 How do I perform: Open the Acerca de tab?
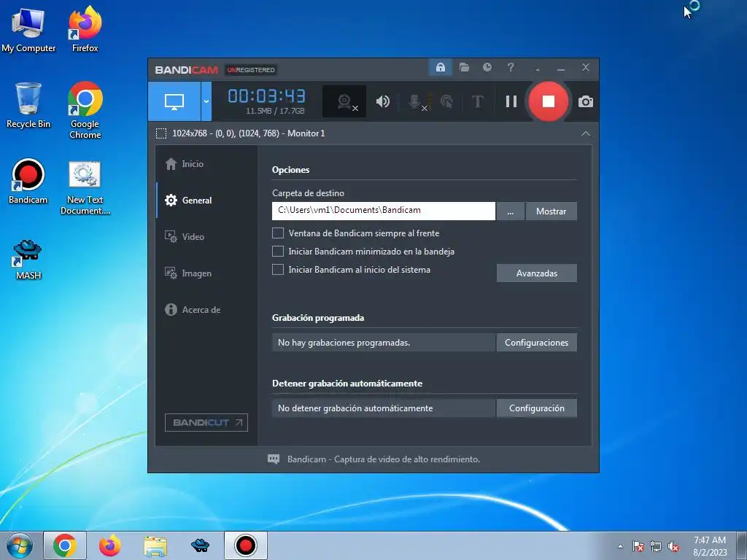(206, 309)
